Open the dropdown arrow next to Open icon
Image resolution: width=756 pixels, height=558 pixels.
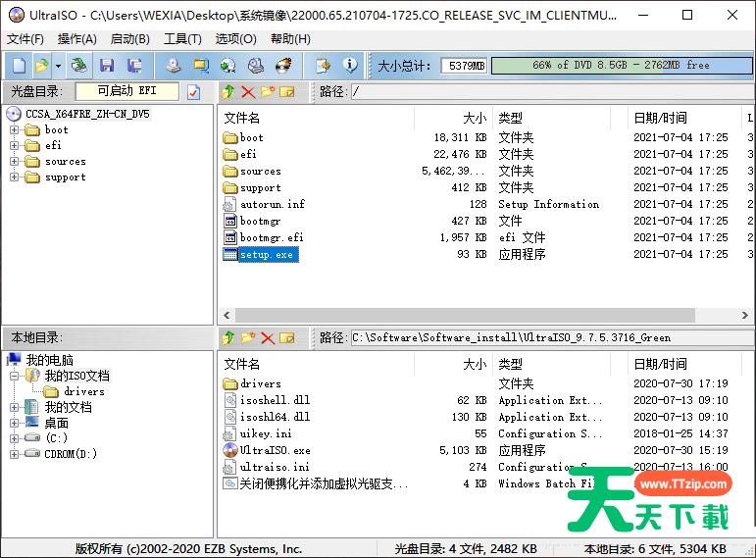[x=58, y=66]
